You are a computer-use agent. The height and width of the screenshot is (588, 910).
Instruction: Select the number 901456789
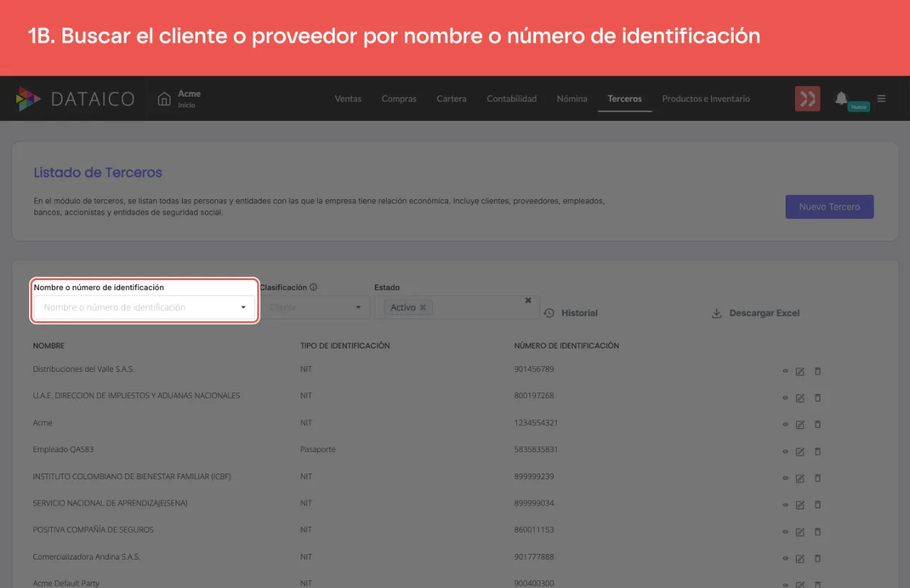[x=534, y=369]
